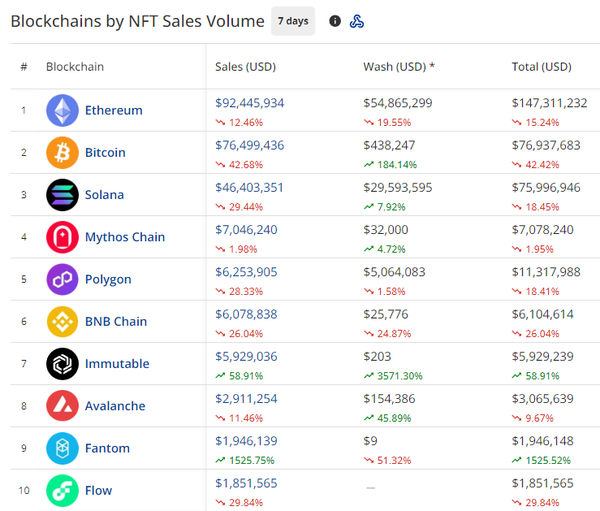Sort by Total (USD) column header

[x=541, y=67]
